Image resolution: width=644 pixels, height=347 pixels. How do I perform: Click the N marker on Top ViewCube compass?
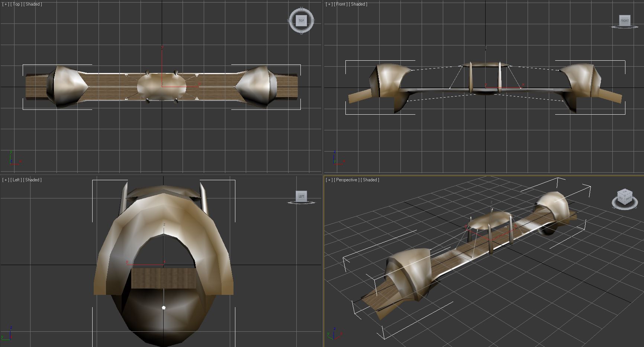(301, 8)
